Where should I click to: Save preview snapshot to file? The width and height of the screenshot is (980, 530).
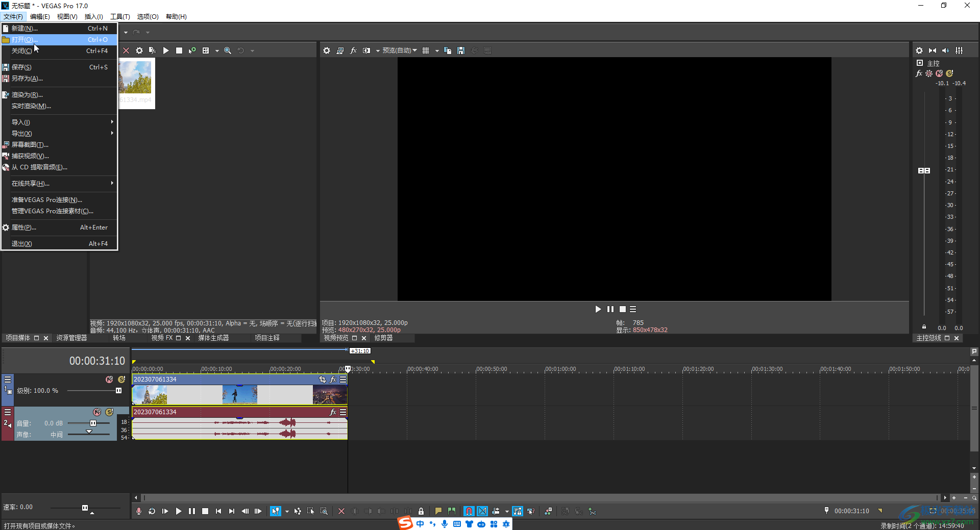point(461,51)
